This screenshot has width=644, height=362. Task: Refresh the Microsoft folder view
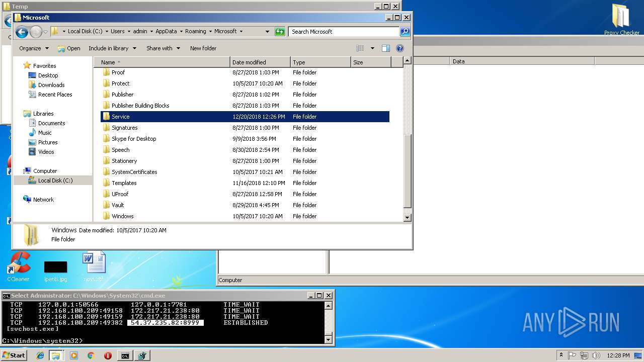coord(280,31)
